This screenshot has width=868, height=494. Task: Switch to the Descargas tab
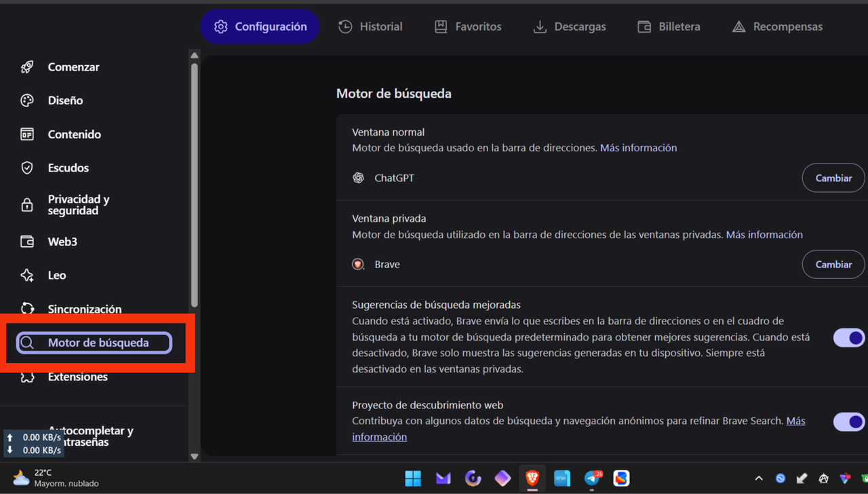coord(570,26)
